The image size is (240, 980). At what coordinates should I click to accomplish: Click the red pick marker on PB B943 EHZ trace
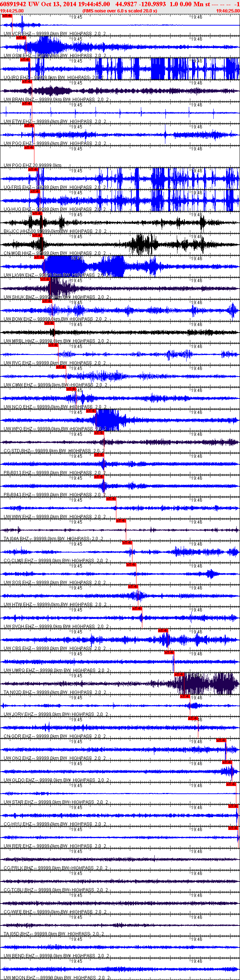pos(98,477)
